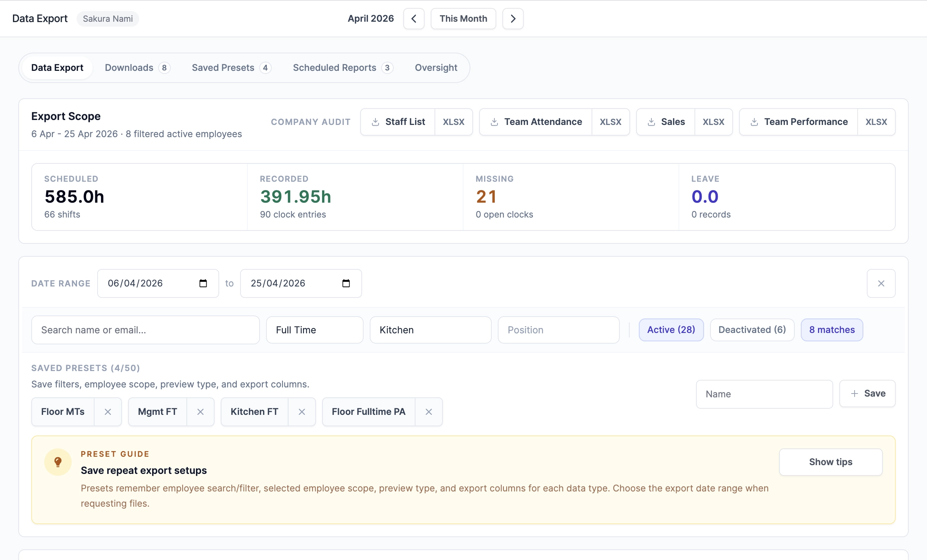Toggle the Active (28) filter
927x560 pixels.
[671, 330]
